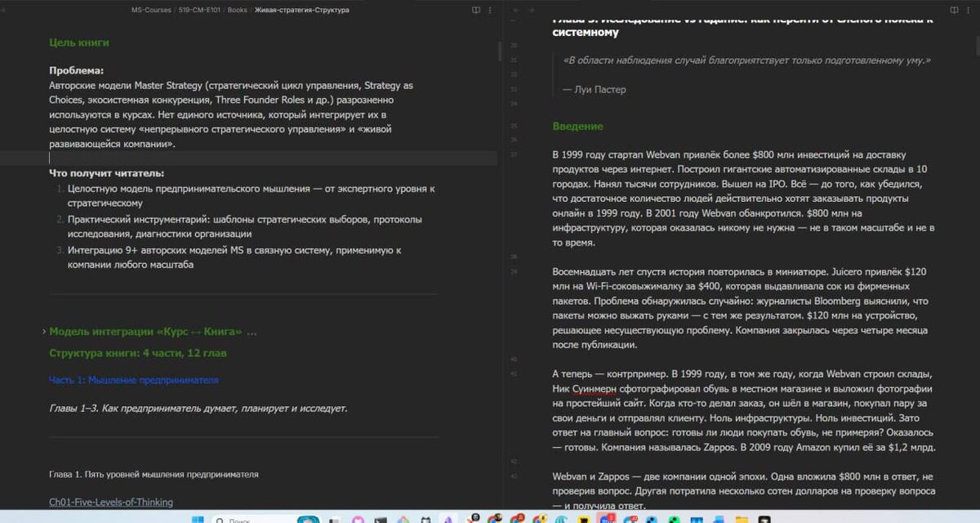Open 519-CM-E101 breadcrumb folder
980x523 pixels.
tap(200, 10)
